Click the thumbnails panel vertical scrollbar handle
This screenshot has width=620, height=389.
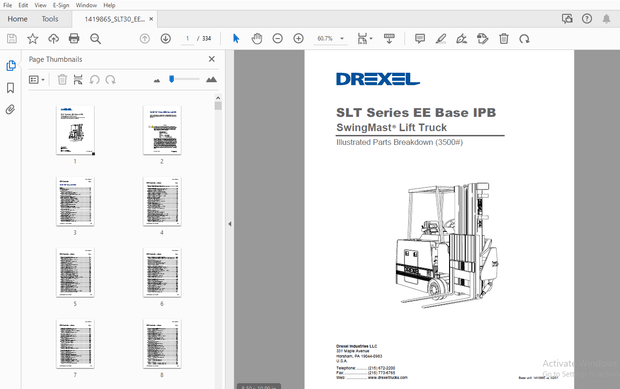point(218,106)
